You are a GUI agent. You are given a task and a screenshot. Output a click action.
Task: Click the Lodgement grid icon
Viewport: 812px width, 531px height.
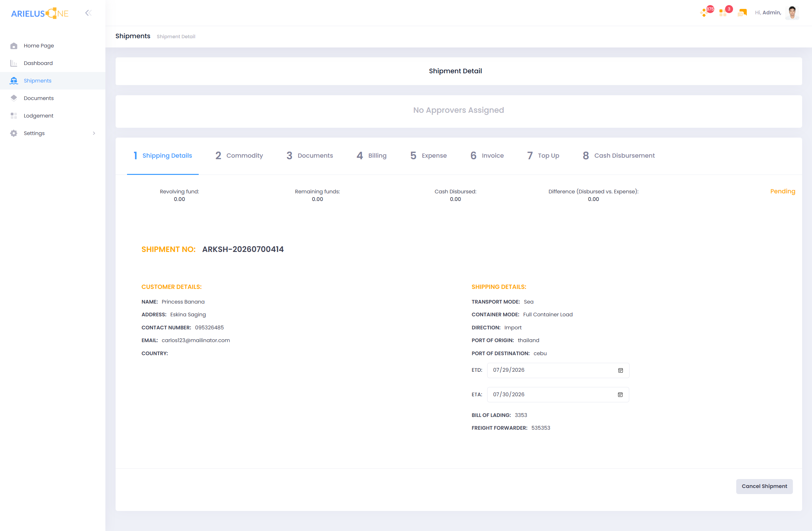(x=14, y=116)
